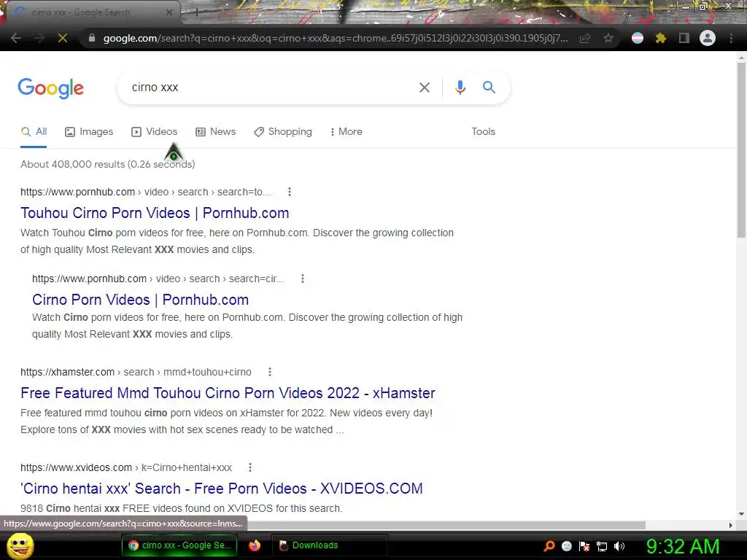The height and width of the screenshot is (560, 747).
Task: Minimize the Chrome window
Action: coord(686,7)
